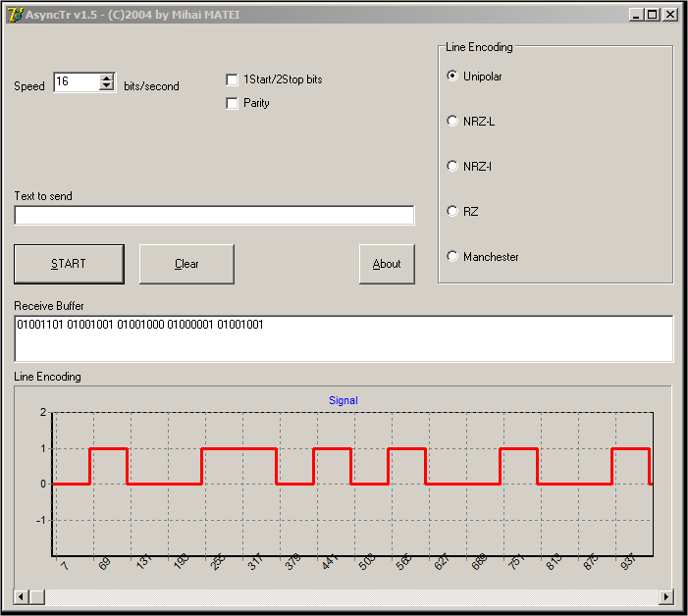688x616 pixels.
Task: Select the NRZ-I line encoding
Action: (x=452, y=166)
